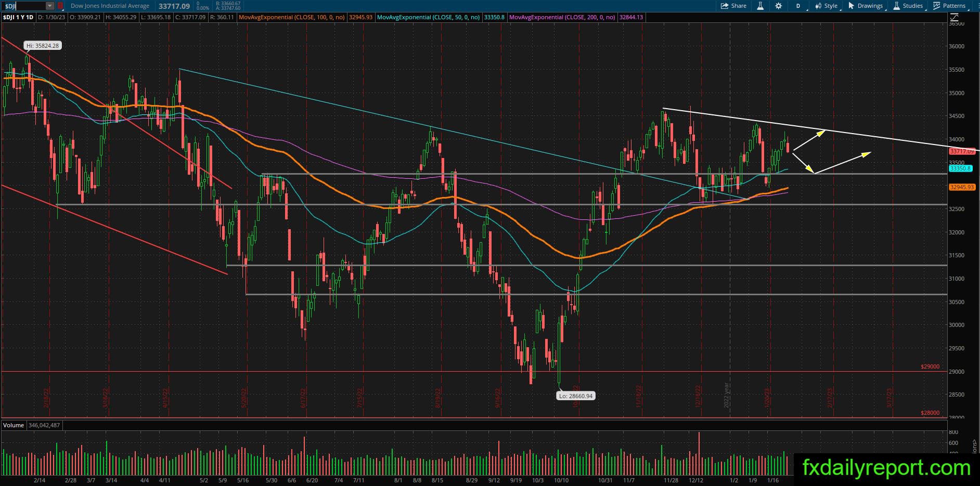Click the R: 360.11 range value
Screen dimensions: 980x486
pyautogui.click(x=222, y=17)
